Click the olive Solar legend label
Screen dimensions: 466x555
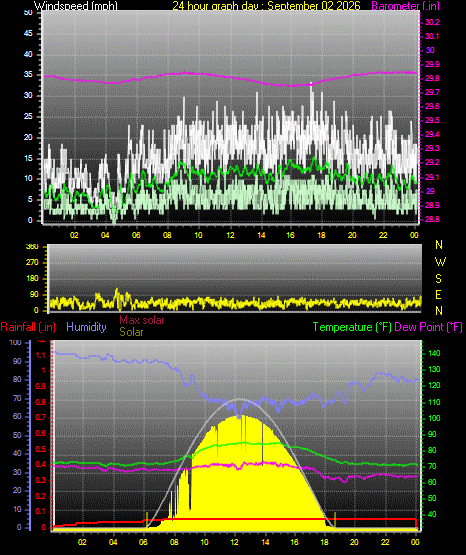pyautogui.click(x=131, y=332)
